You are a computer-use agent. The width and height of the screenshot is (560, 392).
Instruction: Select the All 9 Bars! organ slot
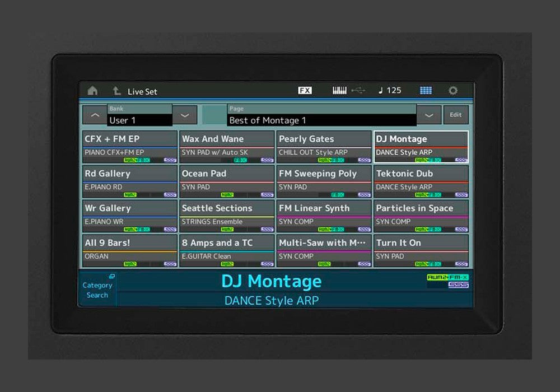[x=130, y=251]
